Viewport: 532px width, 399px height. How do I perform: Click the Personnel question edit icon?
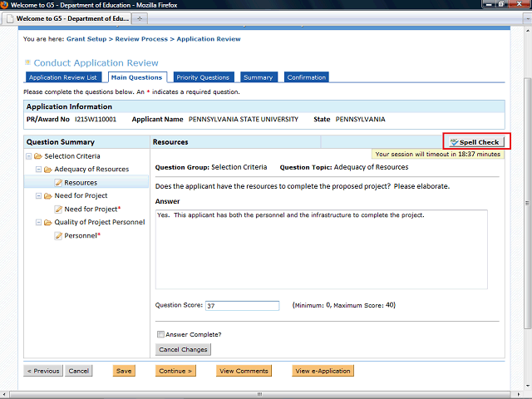pyautogui.click(x=58, y=236)
